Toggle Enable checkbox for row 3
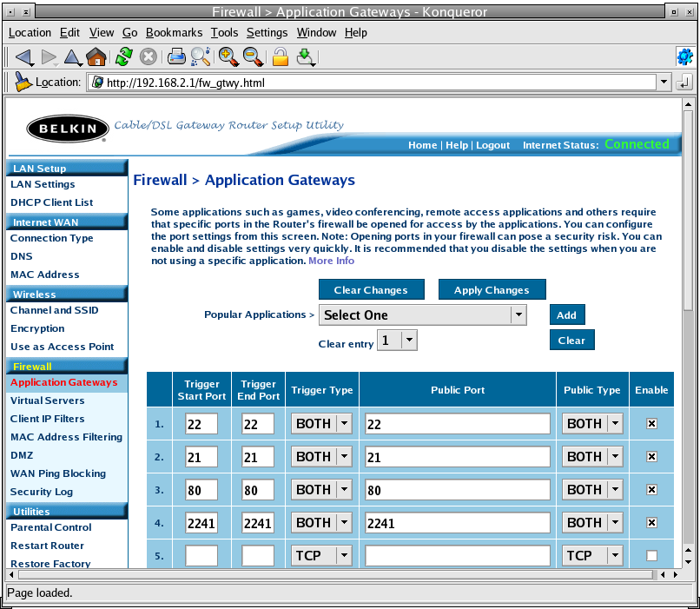The width and height of the screenshot is (700, 609). tap(651, 490)
